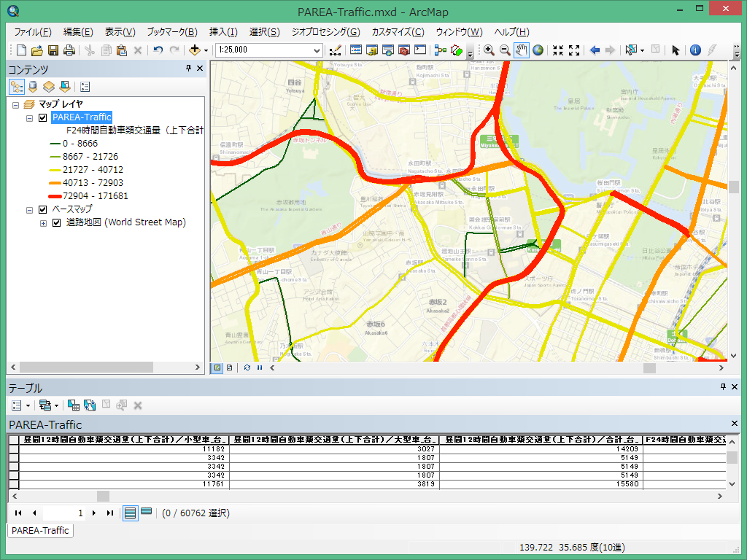Create a new map document
This screenshot has width=747, height=560.
(21, 50)
